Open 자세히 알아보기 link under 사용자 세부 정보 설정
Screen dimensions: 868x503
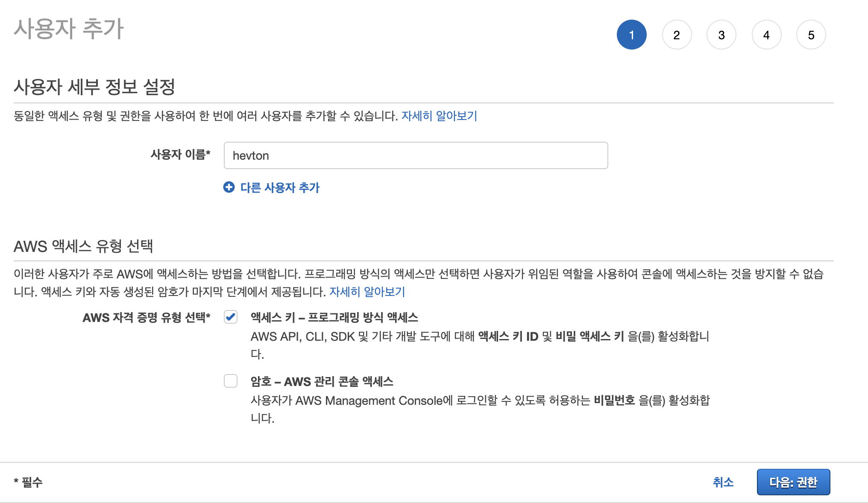tap(439, 116)
